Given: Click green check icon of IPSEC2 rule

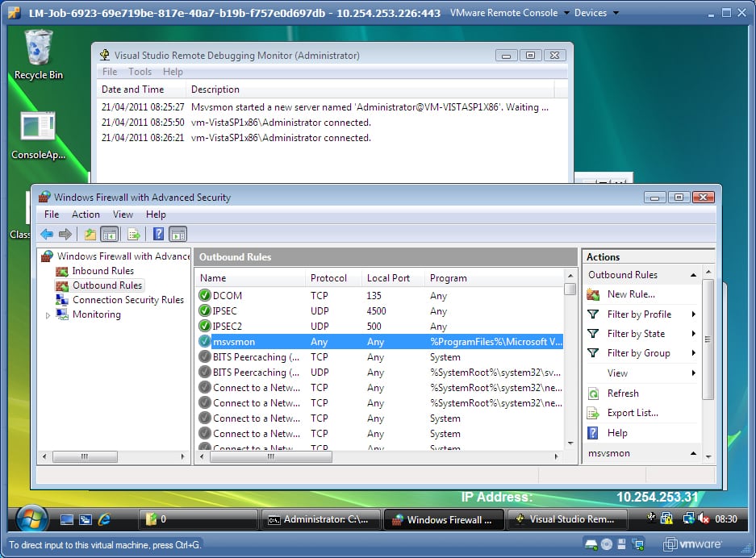Looking at the screenshot, I should coord(205,327).
